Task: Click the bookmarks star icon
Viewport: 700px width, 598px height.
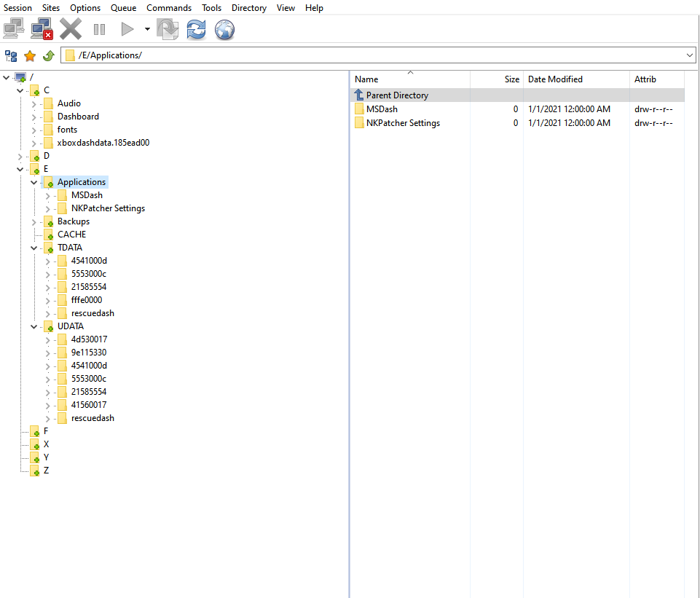Action: point(30,56)
